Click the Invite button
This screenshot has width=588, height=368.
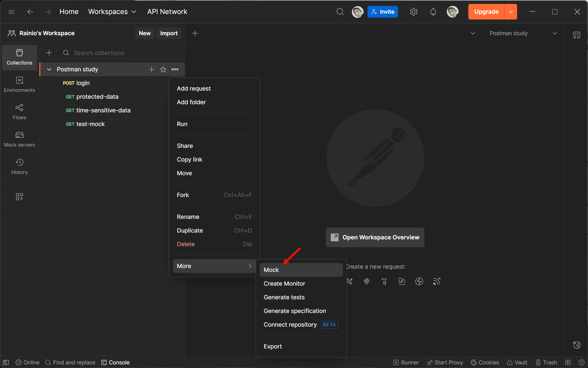[x=383, y=12]
